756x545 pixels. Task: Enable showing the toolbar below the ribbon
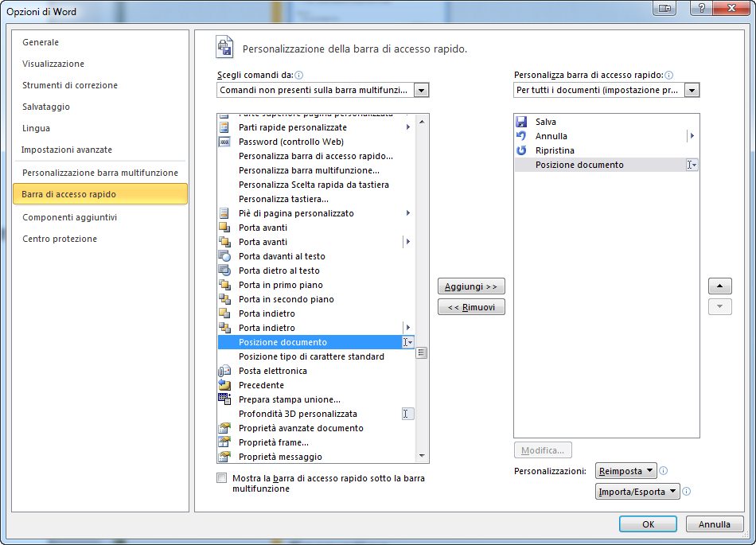[221, 478]
